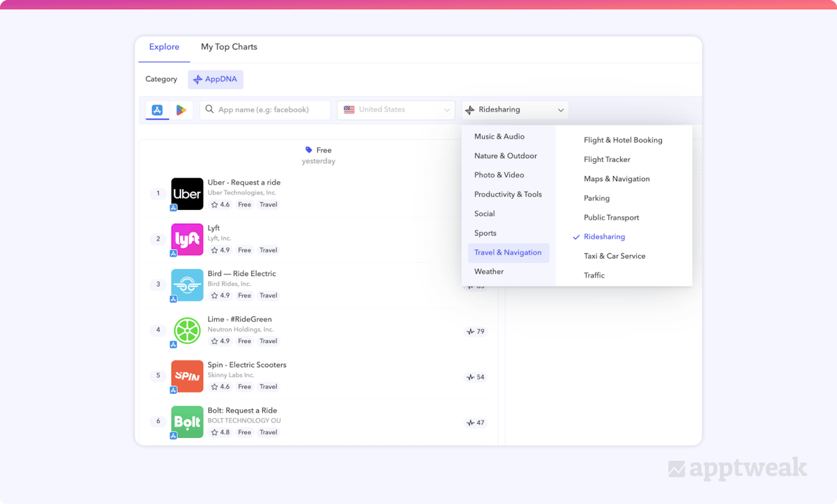Screen dimensions: 837x504
Task: Select the AppDNA filter mode
Action: tap(216, 79)
